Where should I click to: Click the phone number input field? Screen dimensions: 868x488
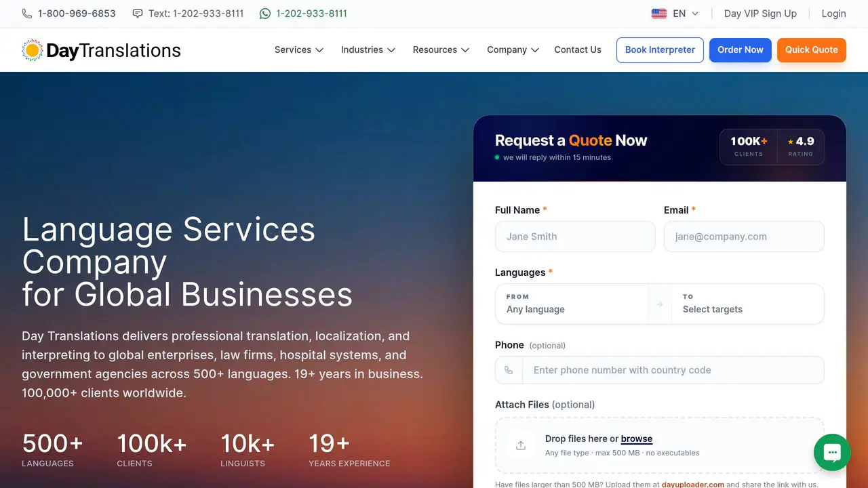(673, 370)
